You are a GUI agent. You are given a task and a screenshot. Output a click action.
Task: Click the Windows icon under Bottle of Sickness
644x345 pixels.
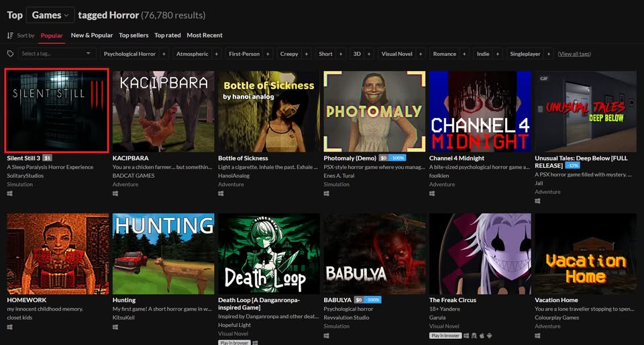[221, 193]
